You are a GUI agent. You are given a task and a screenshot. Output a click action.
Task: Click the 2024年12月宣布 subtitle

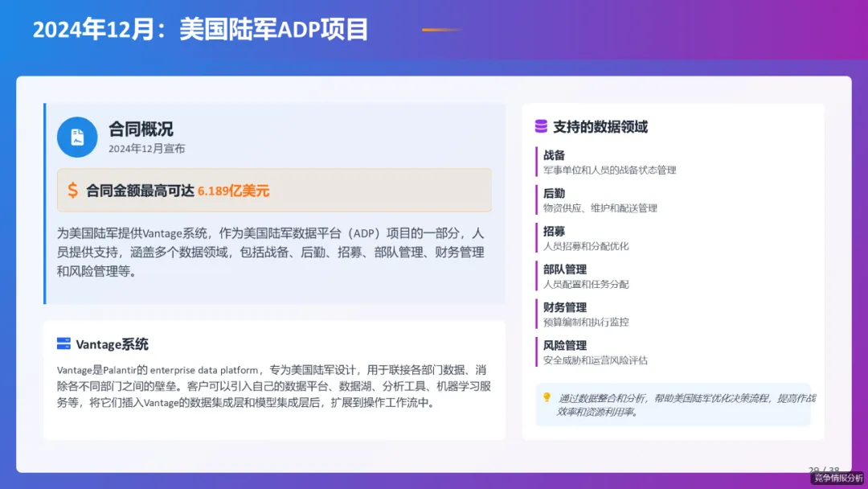coord(147,149)
